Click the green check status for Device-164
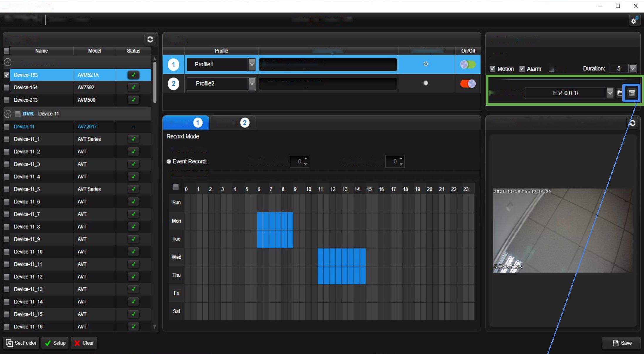This screenshot has width=644, height=354. (x=133, y=87)
